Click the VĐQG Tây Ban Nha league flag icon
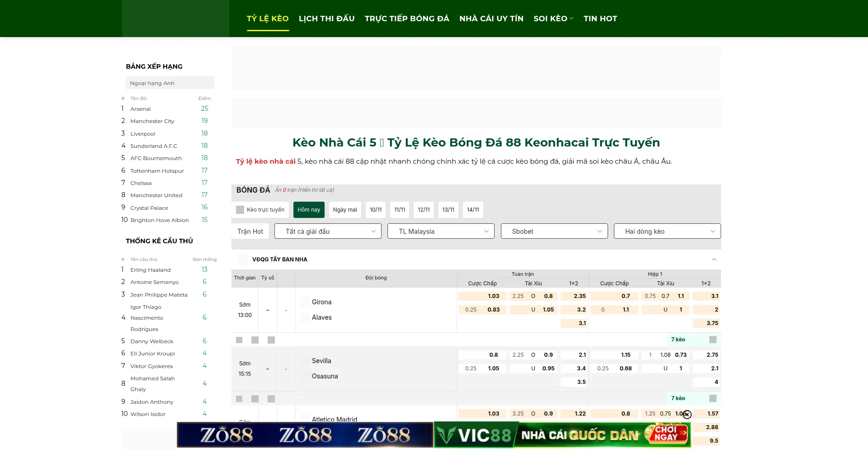Image resolution: width=868 pixels, height=449 pixels. [x=243, y=260]
